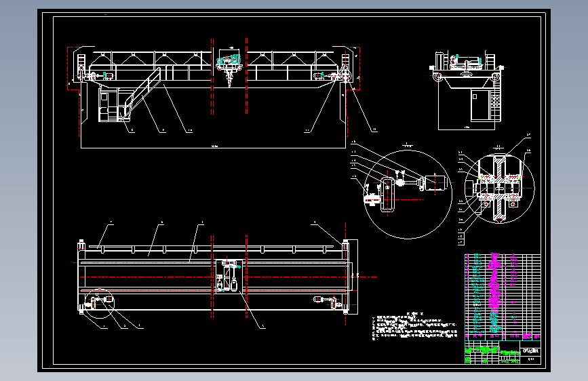Image resolution: width=588 pixels, height=381 pixels.
Task: Select the circled drive unit in plan view
Action: click(x=100, y=303)
